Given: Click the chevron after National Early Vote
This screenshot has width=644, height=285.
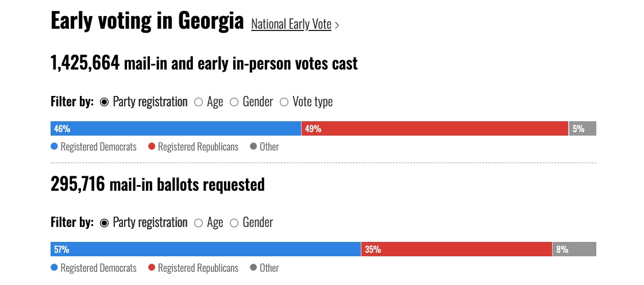Looking at the screenshot, I should (337, 25).
